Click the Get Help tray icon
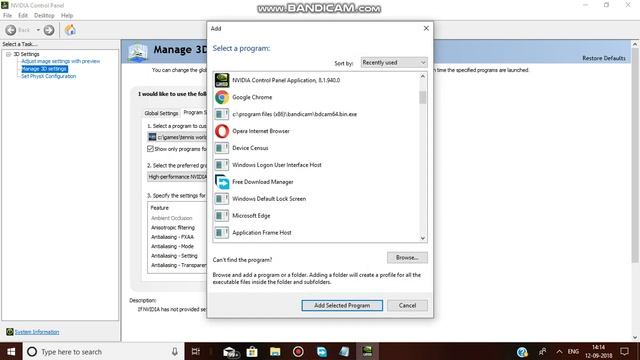 click(522, 352)
